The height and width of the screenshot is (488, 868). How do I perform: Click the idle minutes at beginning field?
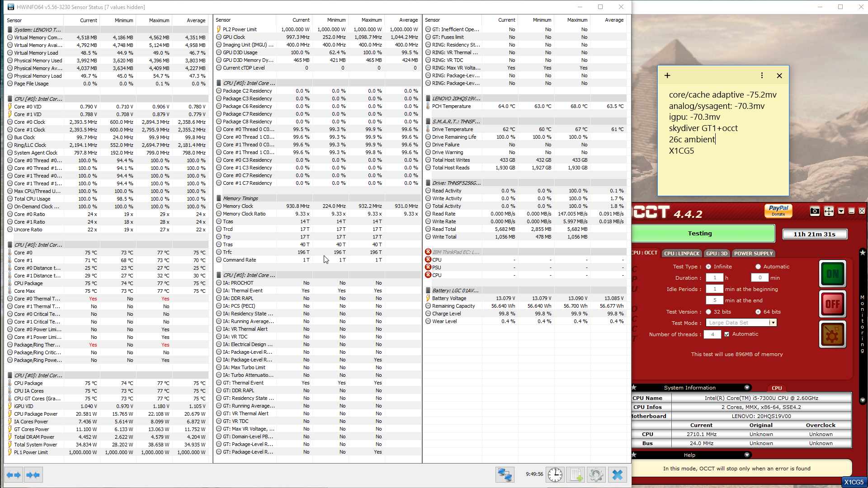(x=715, y=289)
